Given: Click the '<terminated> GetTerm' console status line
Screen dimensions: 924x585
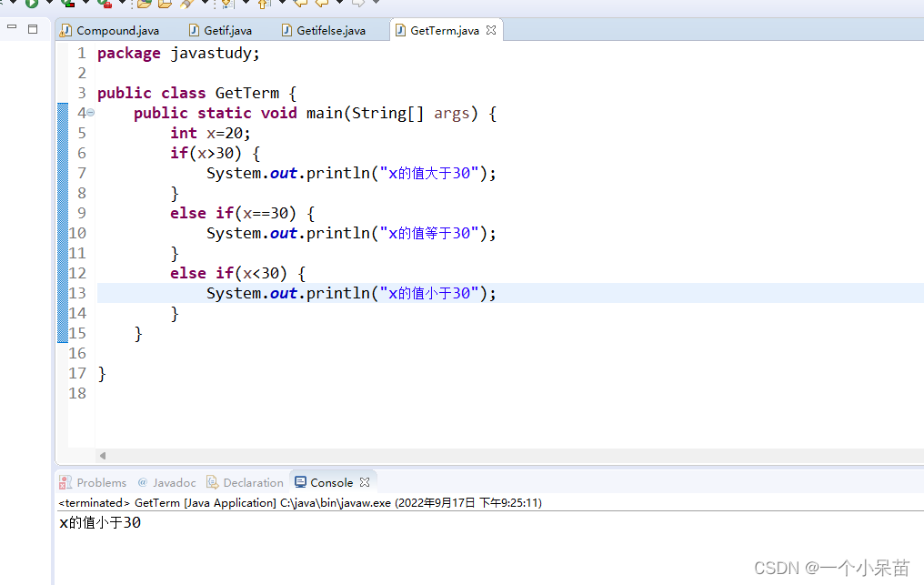Looking at the screenshot, I should (x=300, y=502).
